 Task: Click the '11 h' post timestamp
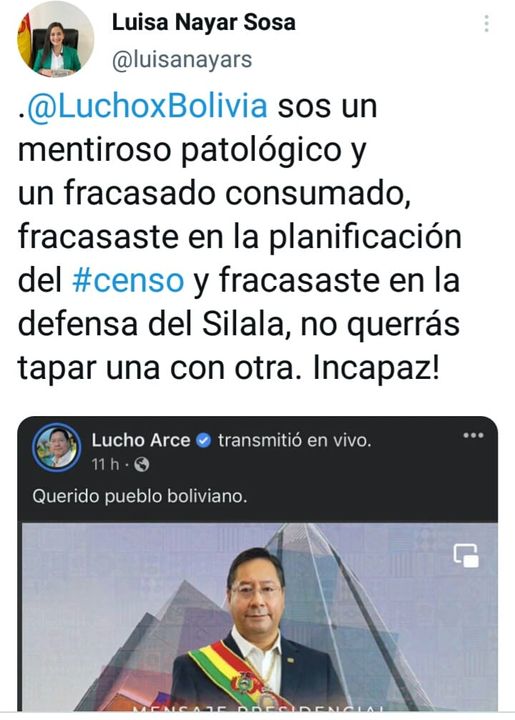pyautogui.click(x=106, y=465)
